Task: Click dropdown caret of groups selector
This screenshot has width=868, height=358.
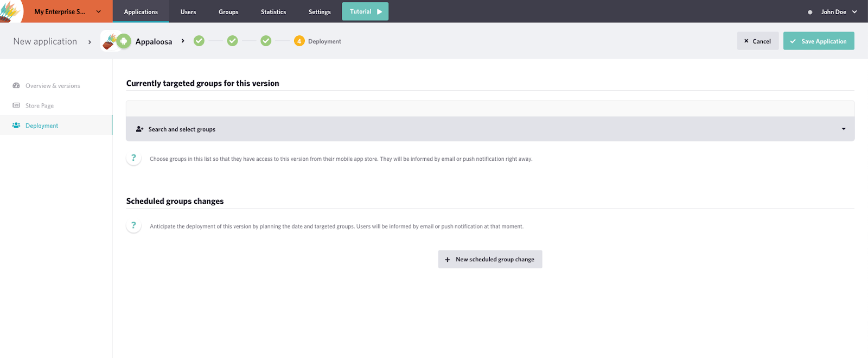Action: (844, 129)
